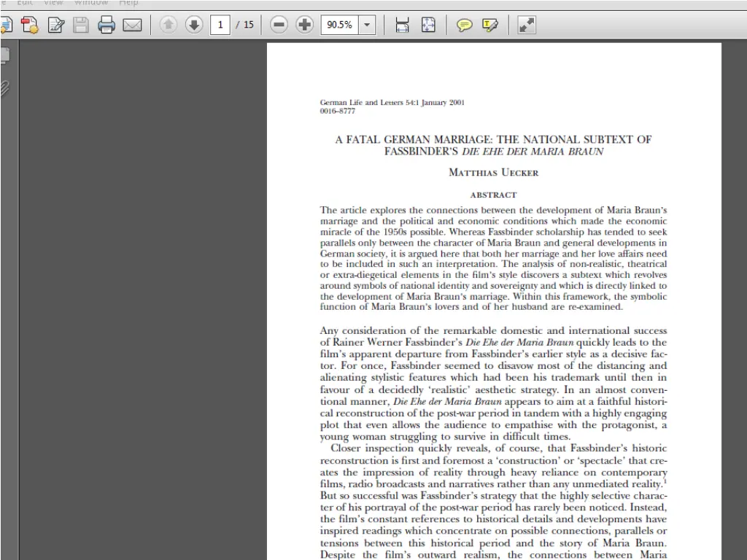Click the body line starting 'Any consideration of the remarkable'
Screen dimensions: 747x560
[x=494, y=330]
